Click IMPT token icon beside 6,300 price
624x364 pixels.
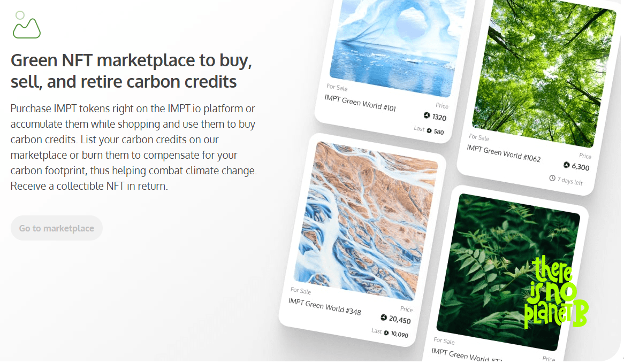tap(566, 165)
